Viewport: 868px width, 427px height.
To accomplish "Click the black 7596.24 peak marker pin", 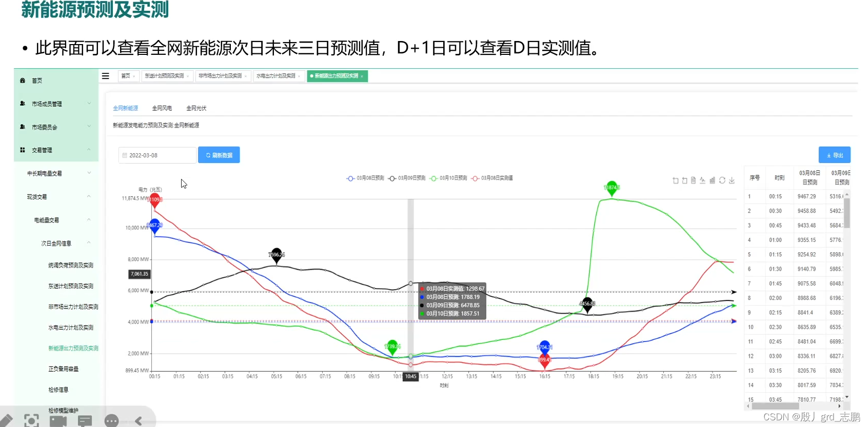I will pyautogui.click(x=277, y=255).
